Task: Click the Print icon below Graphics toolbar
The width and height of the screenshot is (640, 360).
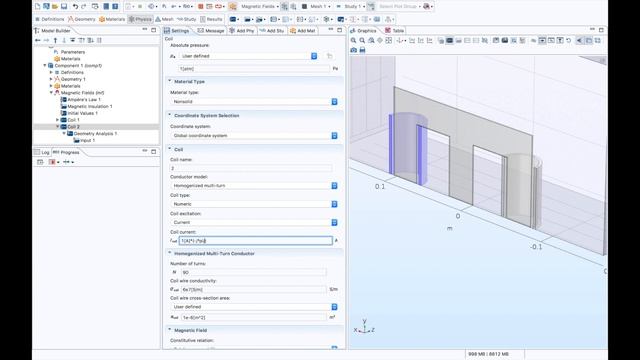Action: point(362,50)
